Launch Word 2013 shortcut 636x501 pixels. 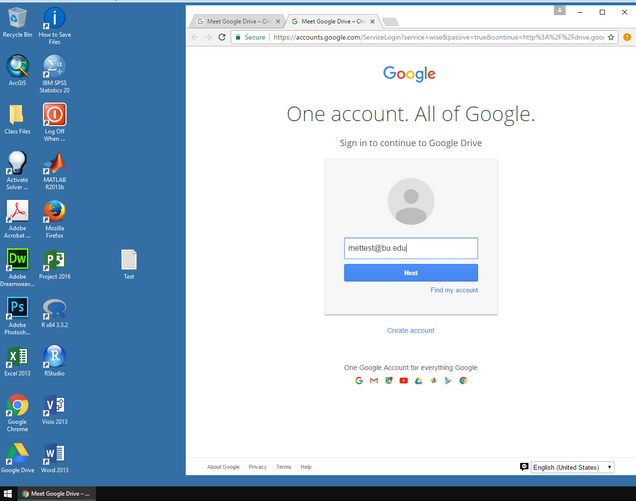coord(54,458)
